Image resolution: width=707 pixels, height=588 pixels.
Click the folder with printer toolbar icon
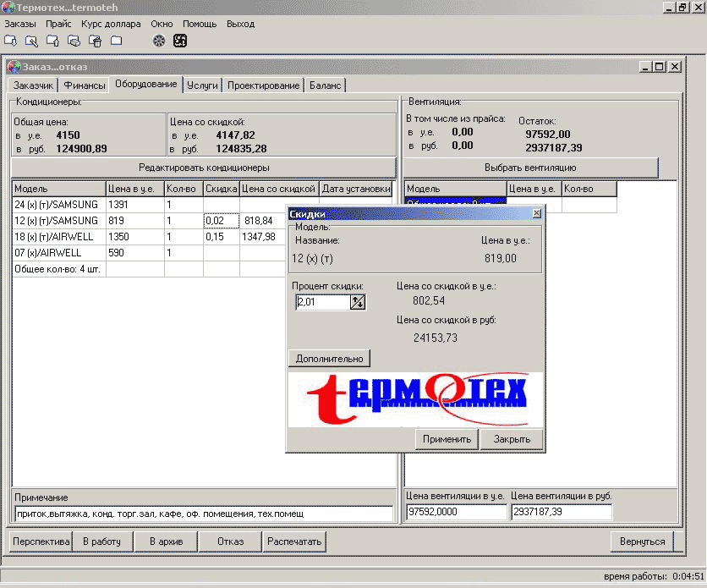coord(74,41)
